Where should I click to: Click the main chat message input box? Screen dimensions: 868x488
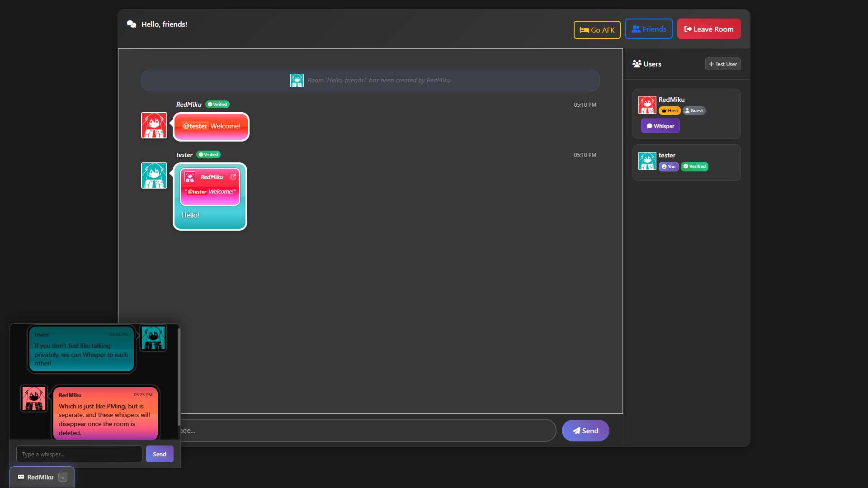click(366, 431)
